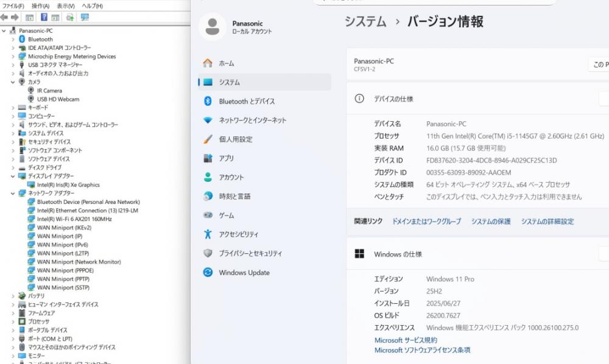Screen dimensions: 609x364
Task: Open the 表示(V) menu
Action: click(x=66, y=6)
